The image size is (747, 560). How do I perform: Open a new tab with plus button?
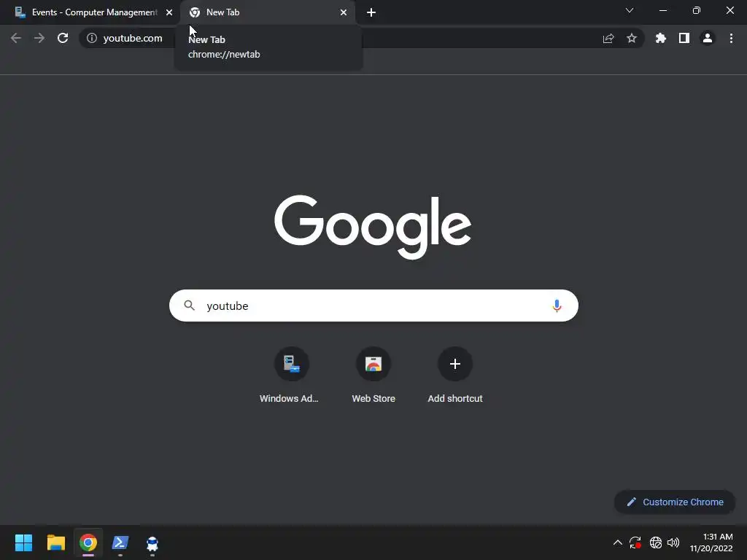(x=371, y=12)
